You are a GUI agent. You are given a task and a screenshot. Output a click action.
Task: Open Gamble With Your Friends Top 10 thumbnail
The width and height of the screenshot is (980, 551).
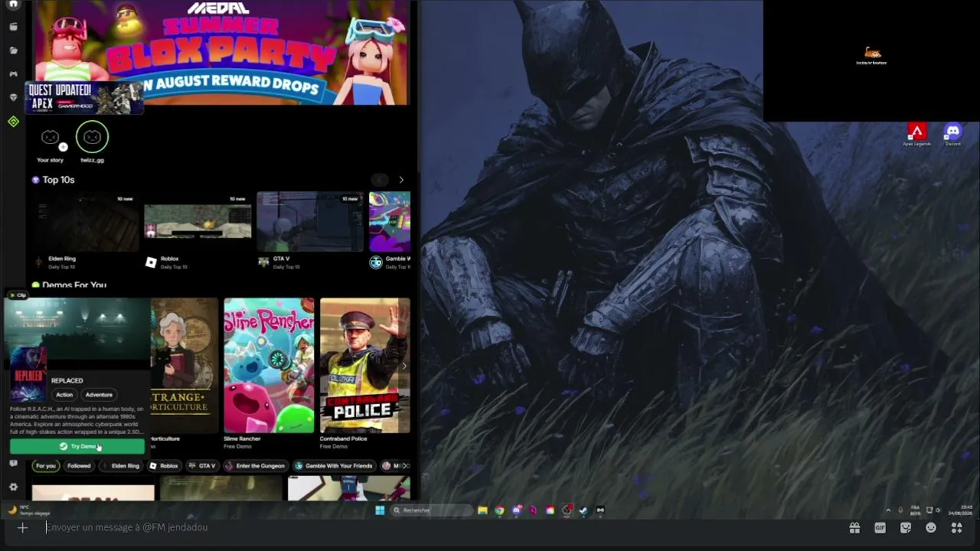pos(390,222)
